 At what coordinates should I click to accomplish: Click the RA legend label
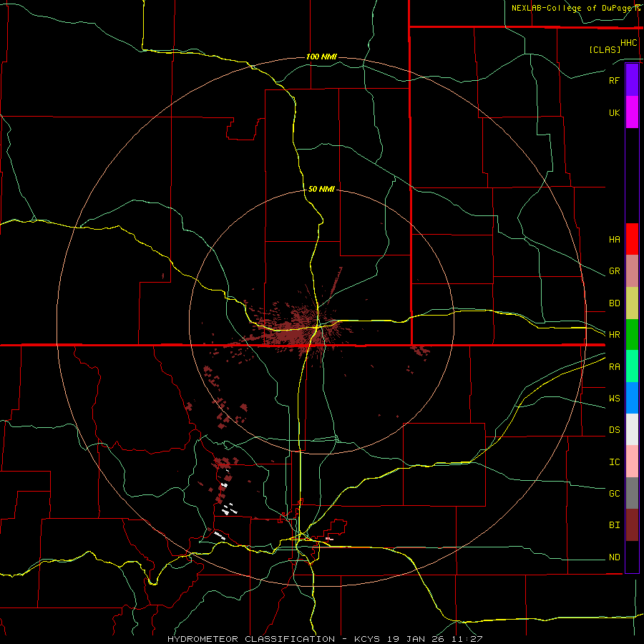614,367
